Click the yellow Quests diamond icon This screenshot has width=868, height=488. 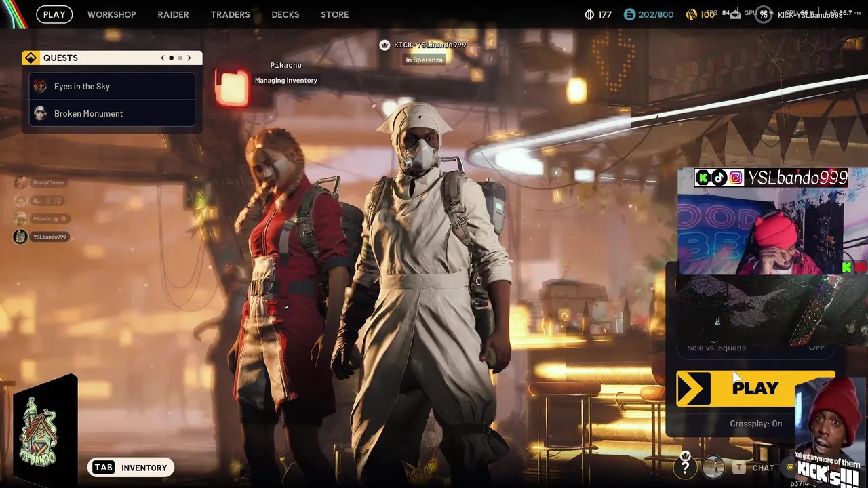coord(31,58)
